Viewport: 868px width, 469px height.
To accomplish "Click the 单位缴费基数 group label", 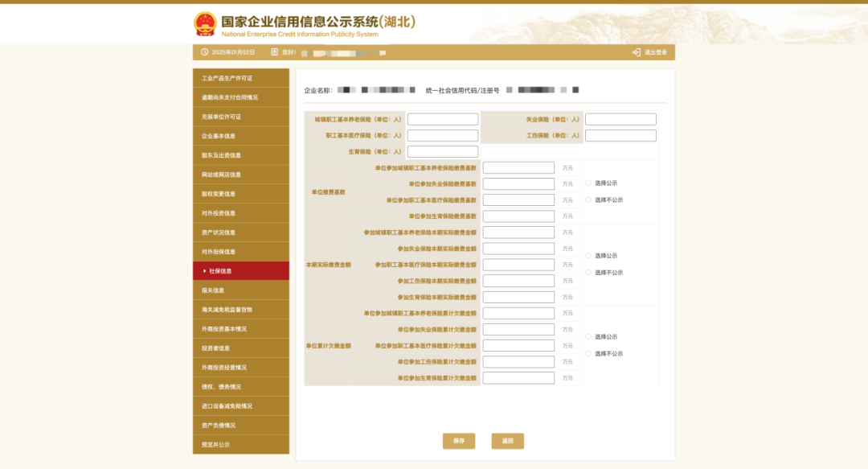I will (x=328, y=191).
